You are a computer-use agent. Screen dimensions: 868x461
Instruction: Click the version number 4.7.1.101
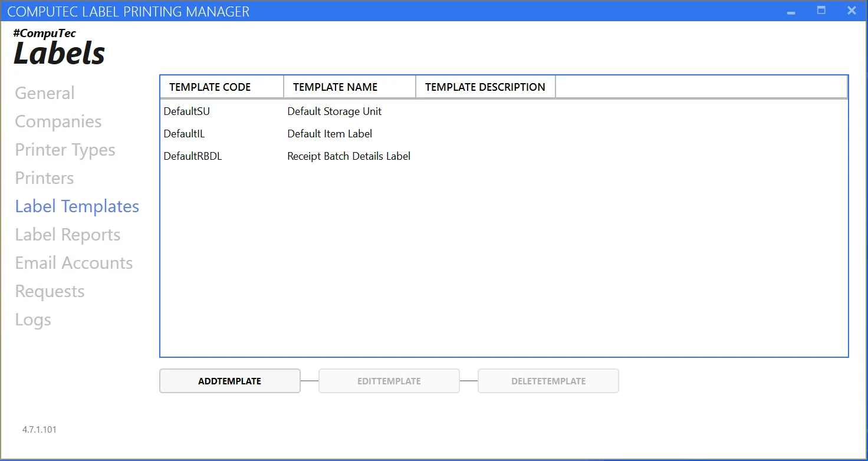click(x=39, y=429)
